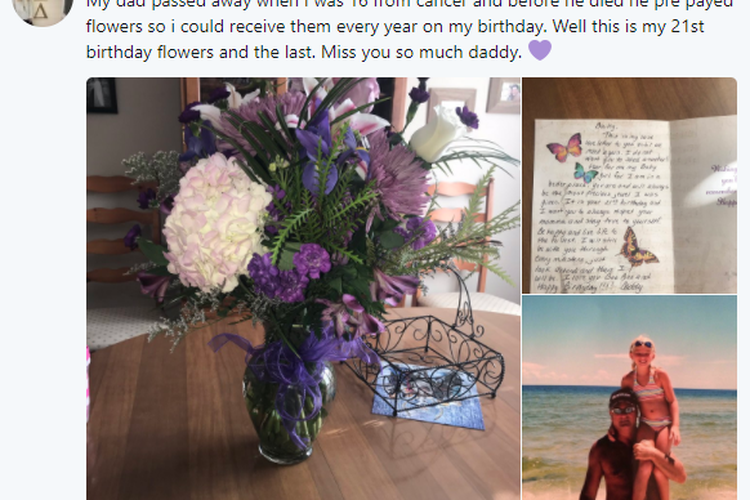
Task: Open the tweet author's profile avatar
Action: point(43,11)
